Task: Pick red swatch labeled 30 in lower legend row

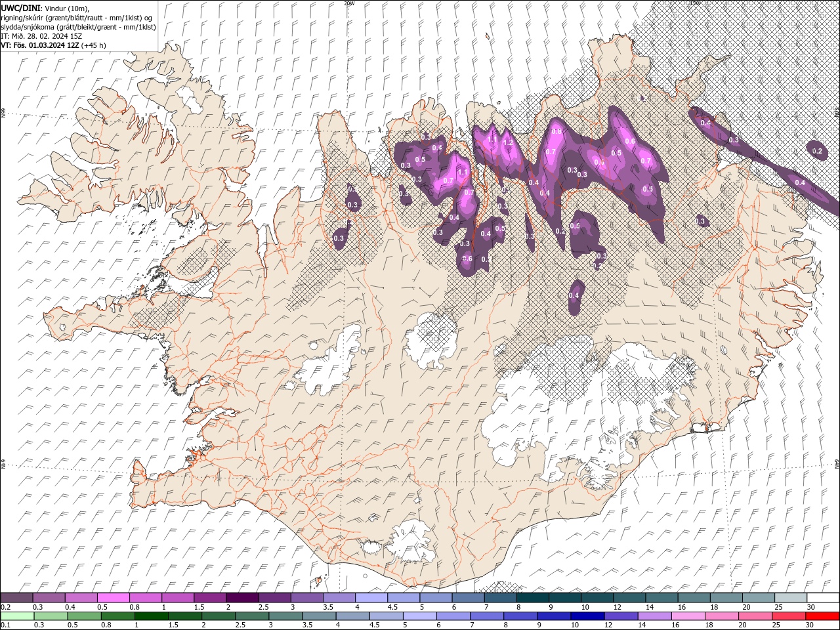Action: 822,617
